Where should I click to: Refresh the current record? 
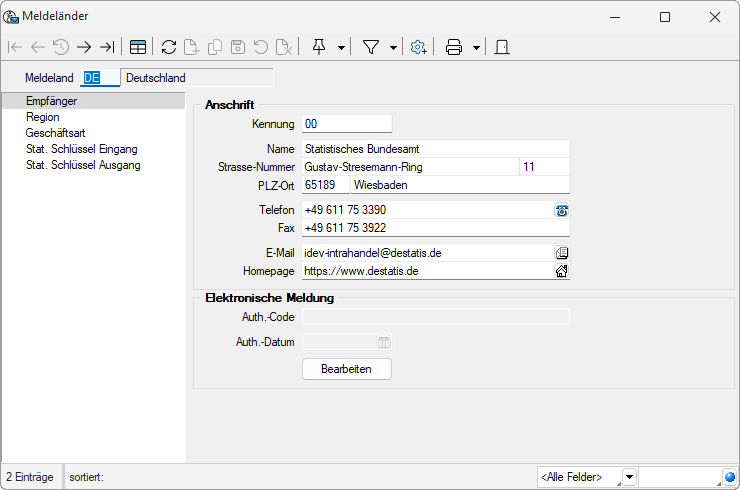pos(169,47)
